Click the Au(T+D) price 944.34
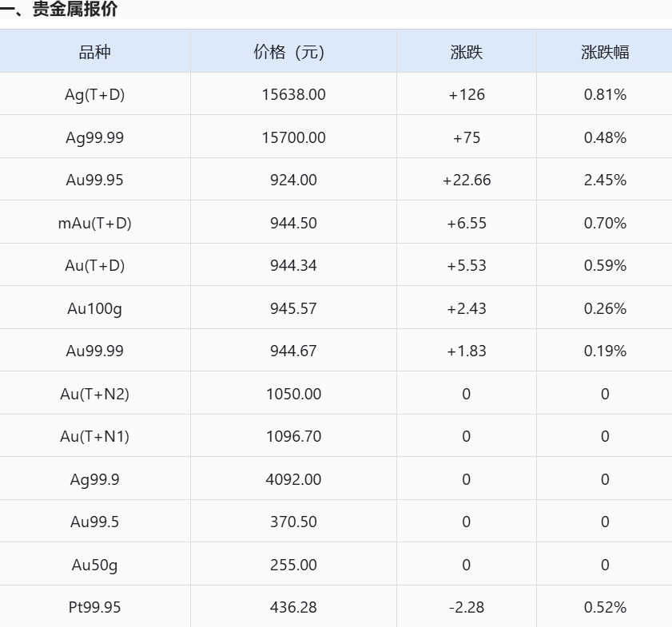 [293, 265]
